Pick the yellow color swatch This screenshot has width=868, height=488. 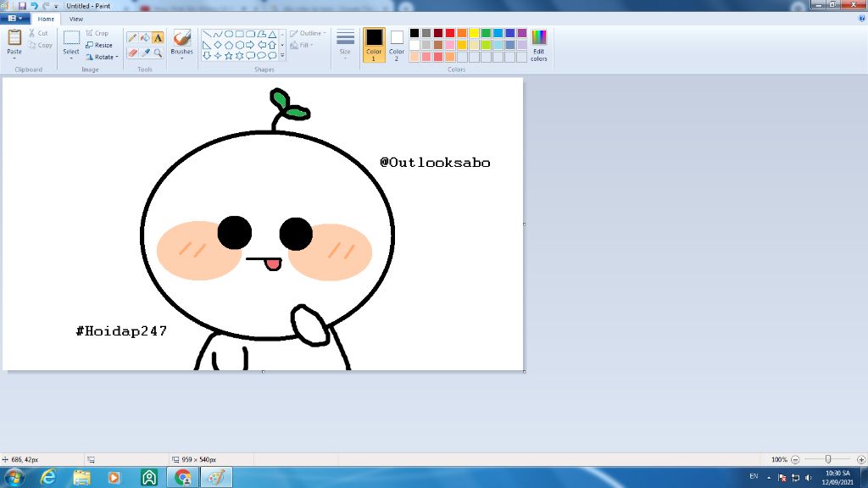click(x=474, y=33)
